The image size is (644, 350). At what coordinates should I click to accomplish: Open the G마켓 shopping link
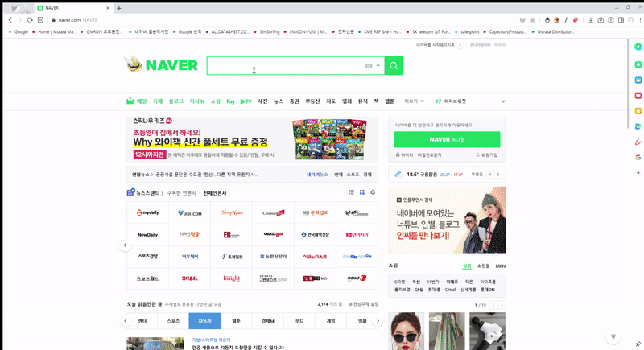[399, 282]
